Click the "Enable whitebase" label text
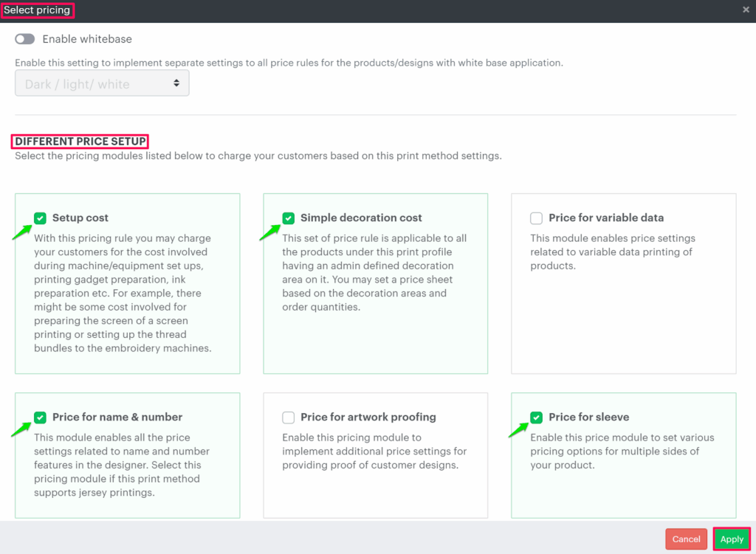This screenshot has width=756, height=554. (x=87, y=38)
